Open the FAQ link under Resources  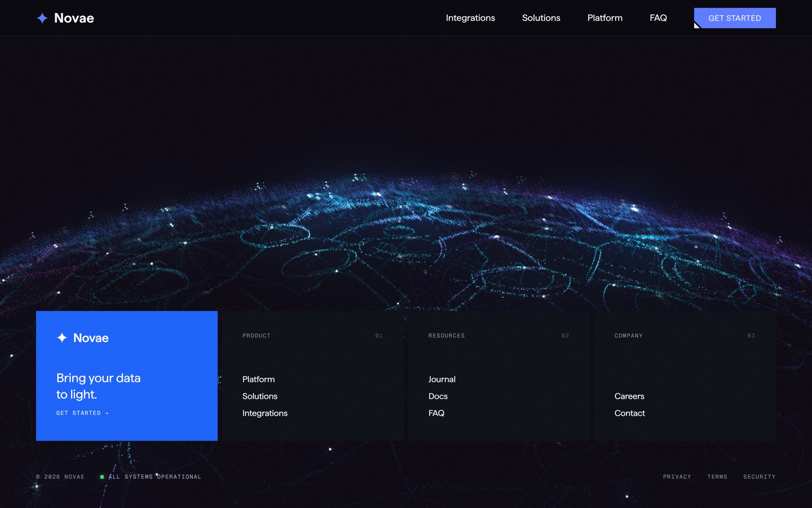(x=436, y=413)
